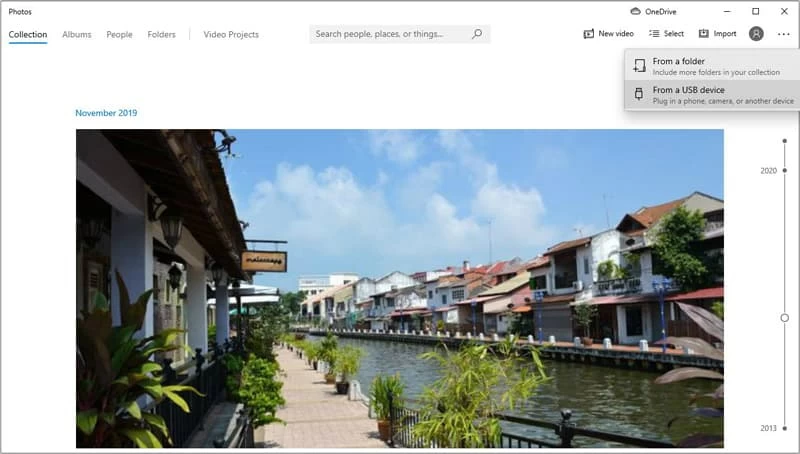
Task: Open the user account profile icon
Action: pos(756,34)
